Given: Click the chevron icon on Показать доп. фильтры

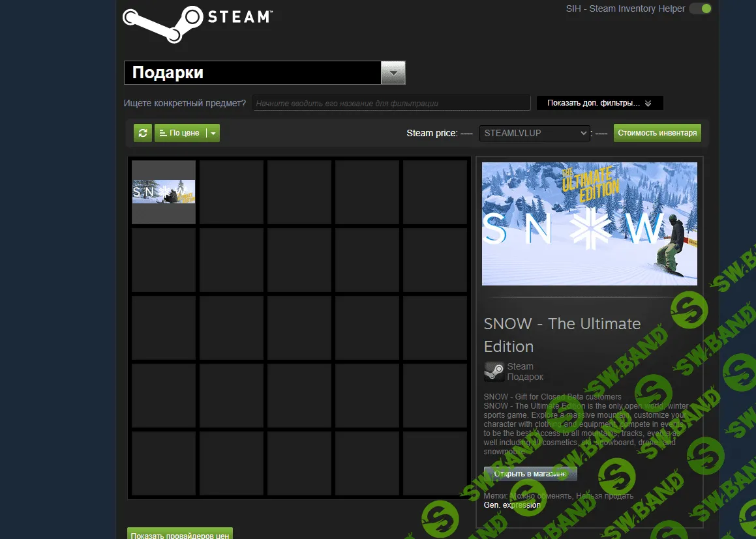Looking at the screenshot, I should (648, 103).
